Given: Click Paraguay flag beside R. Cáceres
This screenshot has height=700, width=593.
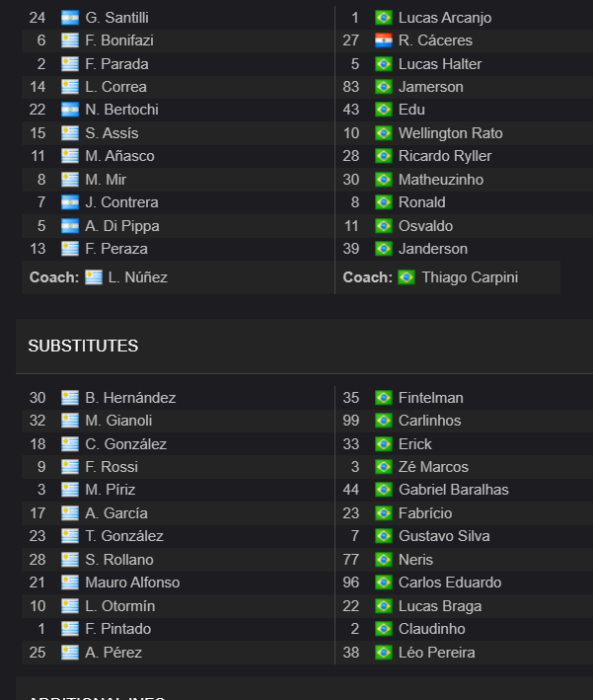Looking at the screenshot, I should pyautogui.click(x=384, y=40).
